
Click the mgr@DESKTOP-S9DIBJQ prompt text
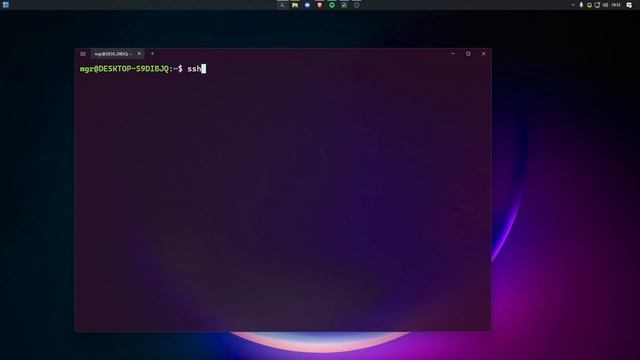[124, 69]
